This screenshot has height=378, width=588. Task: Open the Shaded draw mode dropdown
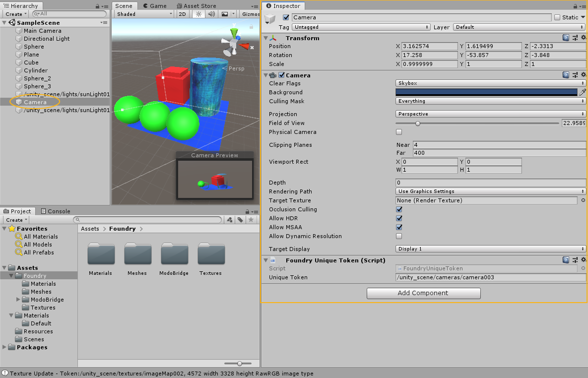tap(144, 14)
